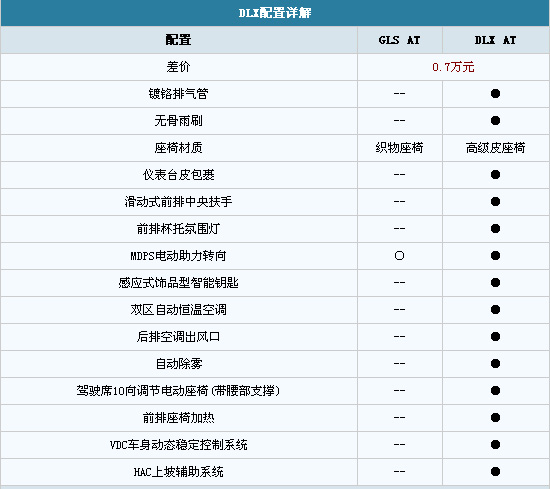Click the 高级皮座椅 cell
This screenshot has height=489, width=550.
tap(495, 148)
